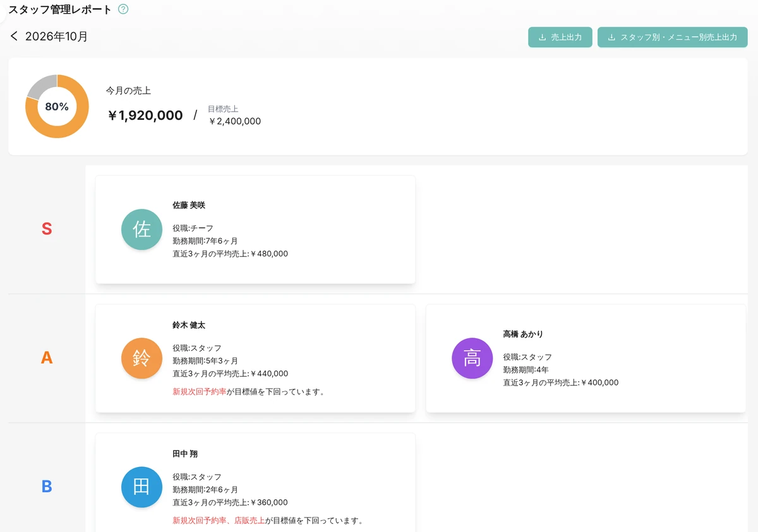Click 役職:スタッフ on 鈴木 健太's card
The width and height of the screenshot is (758, 532).
(197, 348)
